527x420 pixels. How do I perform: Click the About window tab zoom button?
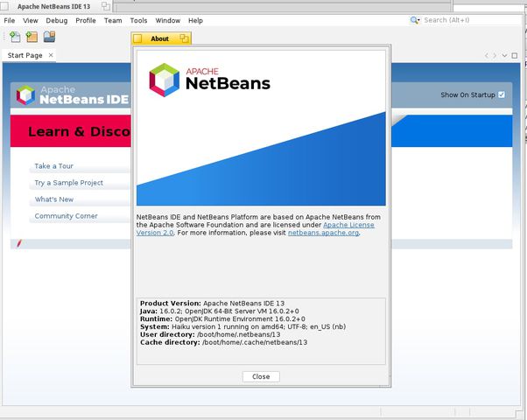click(184, 38)
